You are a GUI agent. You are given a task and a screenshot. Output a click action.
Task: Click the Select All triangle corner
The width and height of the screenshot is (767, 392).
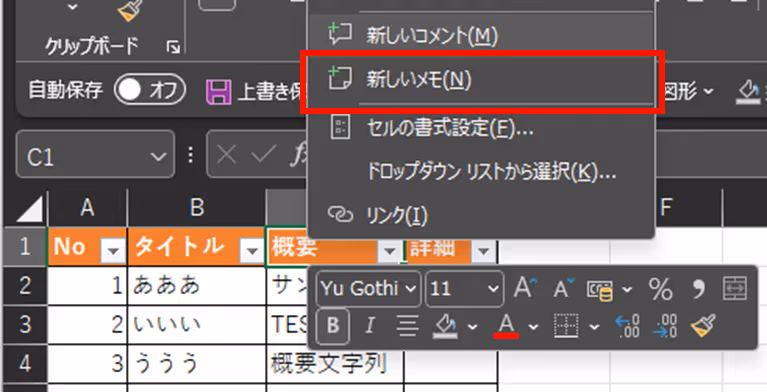pyautogui.click(x=30, y=210)
